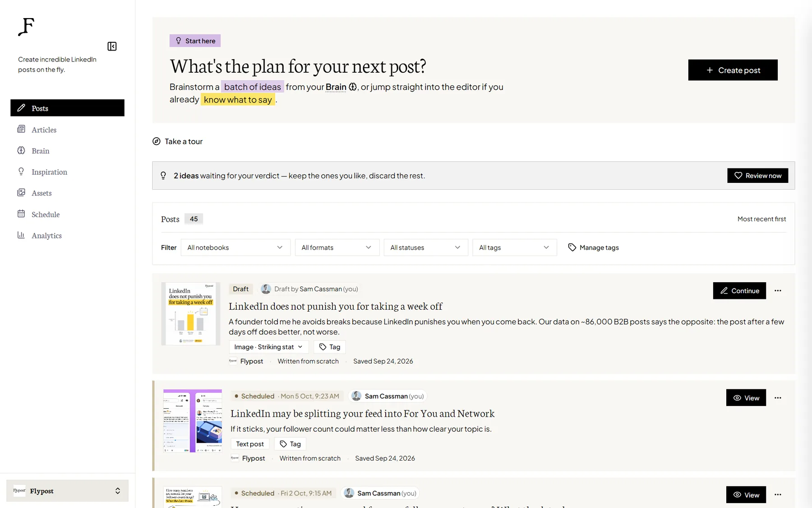Continue editing the draft post
812x508 pixels.
(x=739, y=291)
